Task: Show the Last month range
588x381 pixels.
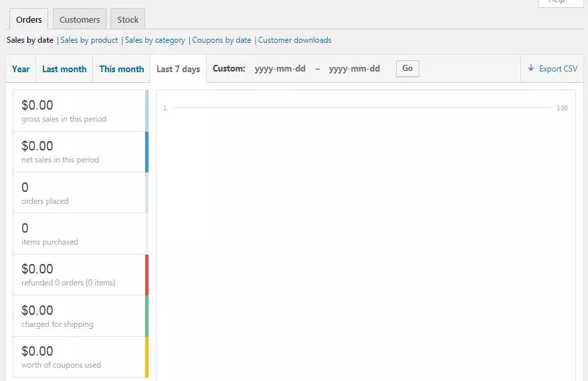Action: pos(64,69)
